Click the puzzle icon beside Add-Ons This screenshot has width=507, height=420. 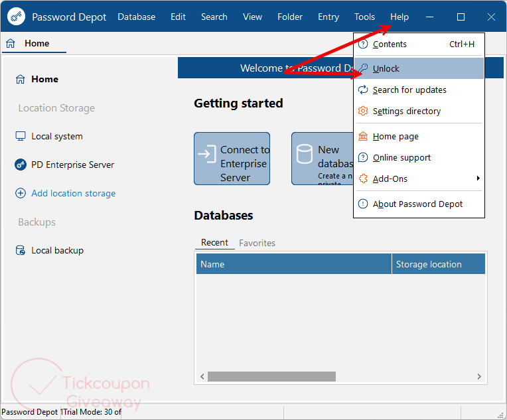[363, 178]
